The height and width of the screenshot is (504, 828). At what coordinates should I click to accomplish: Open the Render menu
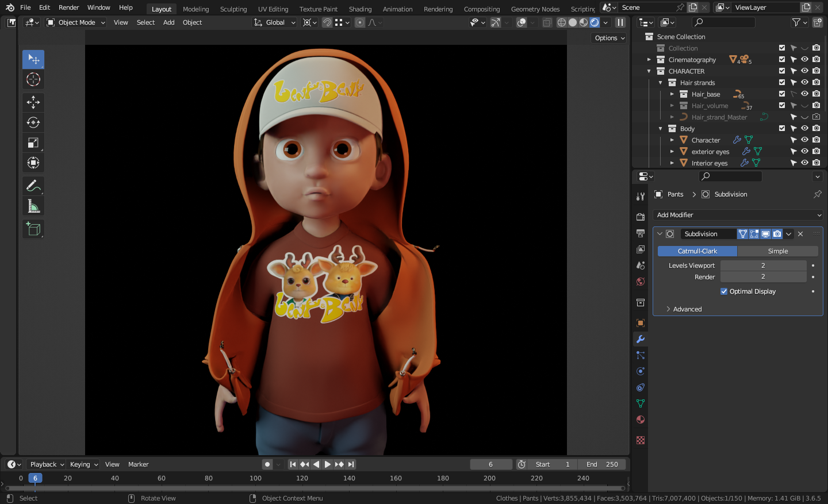coord(69,7)
